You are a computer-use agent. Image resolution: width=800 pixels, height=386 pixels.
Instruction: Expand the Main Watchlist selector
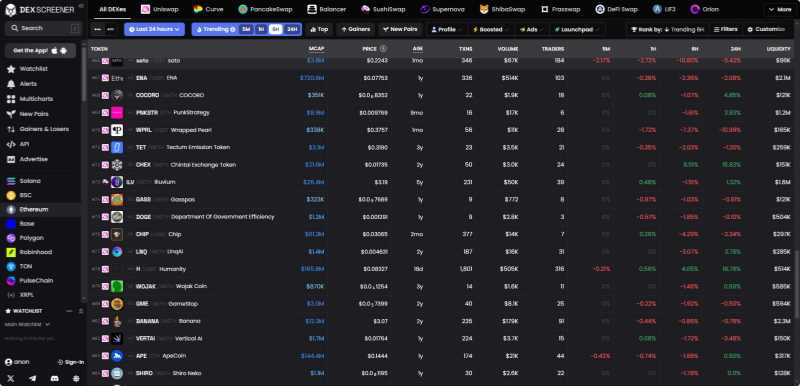point(28,324)
